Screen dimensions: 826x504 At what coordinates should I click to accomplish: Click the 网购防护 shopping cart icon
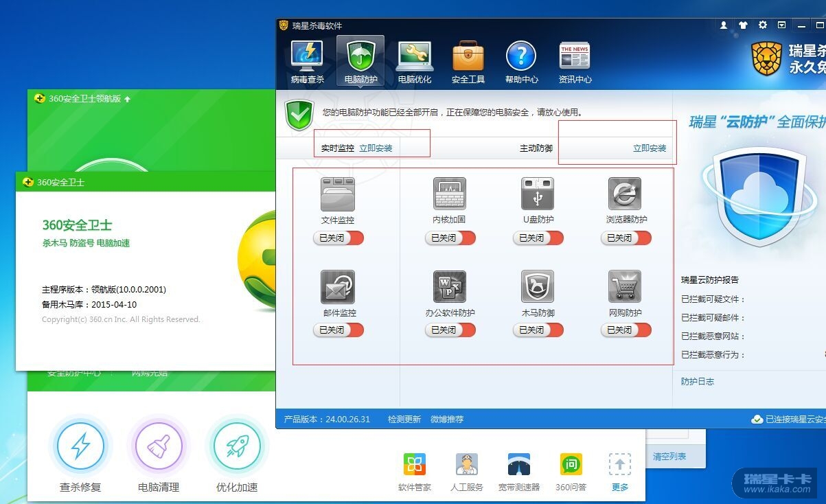click(625, 287)
